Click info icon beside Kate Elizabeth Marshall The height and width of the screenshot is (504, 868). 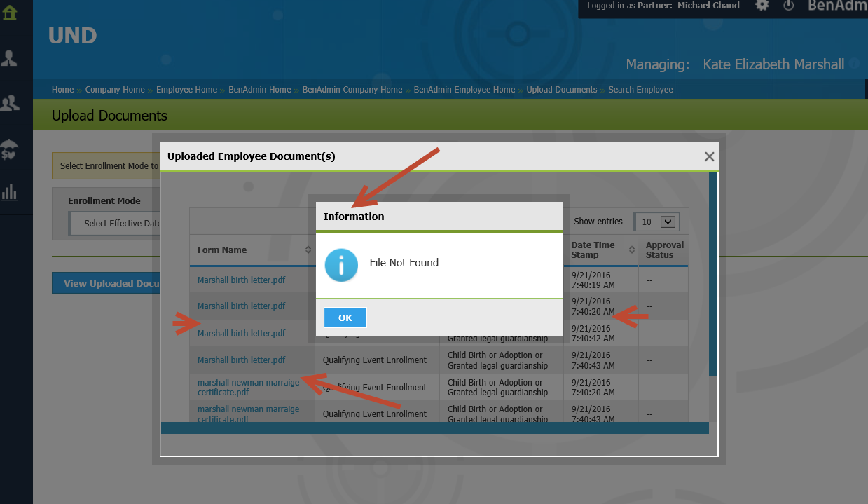pos(854,64)
